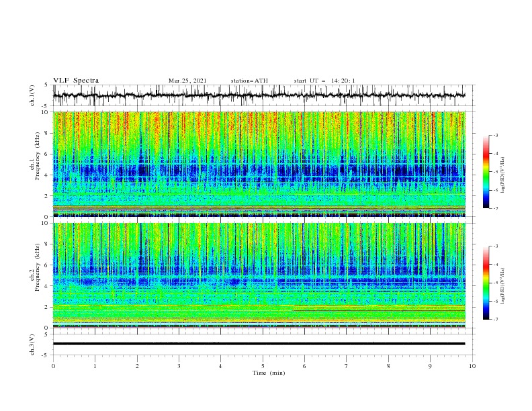Click the ch.1 voltage waveform trace
The height and width of the screenshot is (411, 532).
click(x=259, y=95)
